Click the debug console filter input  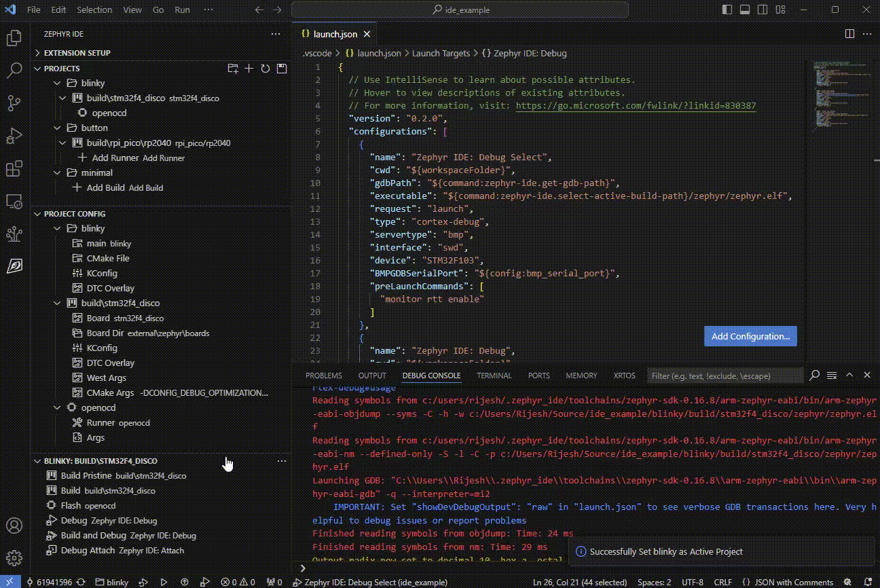(x=725, y=375)
